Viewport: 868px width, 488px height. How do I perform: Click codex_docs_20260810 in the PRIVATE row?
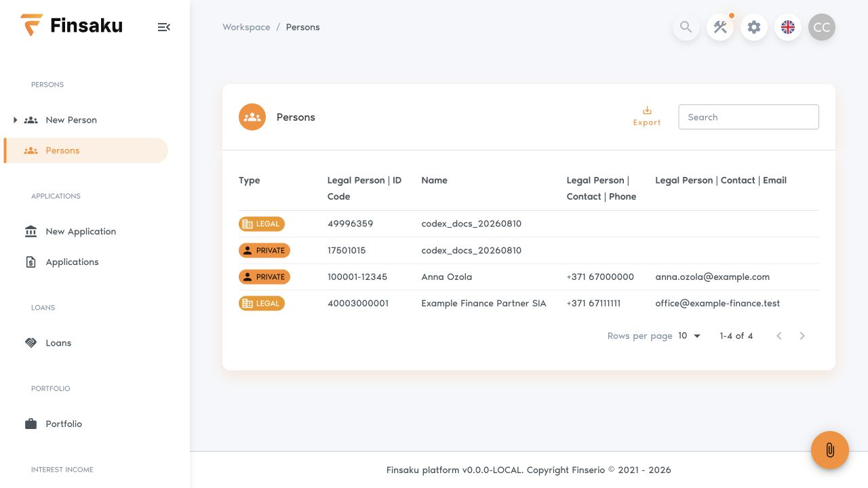point(471,250)
